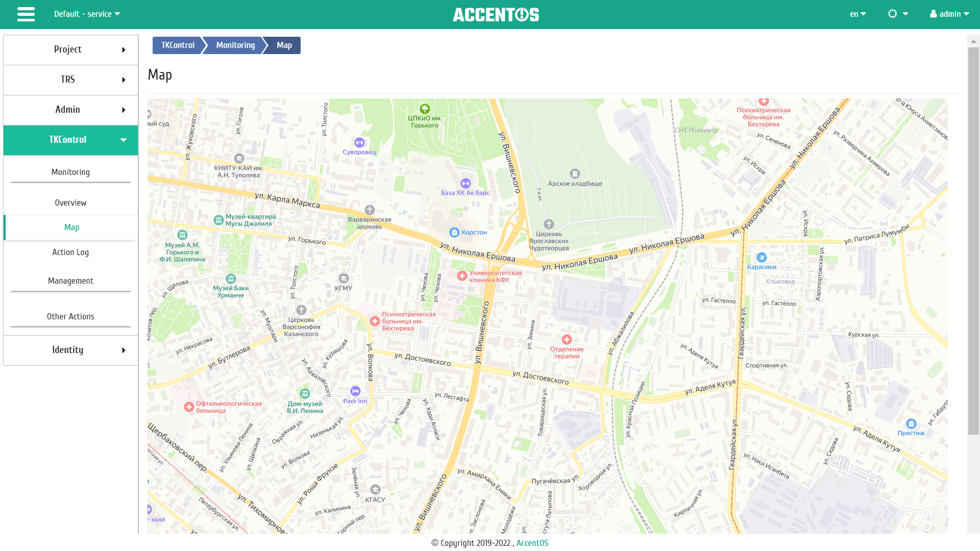Open the en language dropdown

click(858, 14)
